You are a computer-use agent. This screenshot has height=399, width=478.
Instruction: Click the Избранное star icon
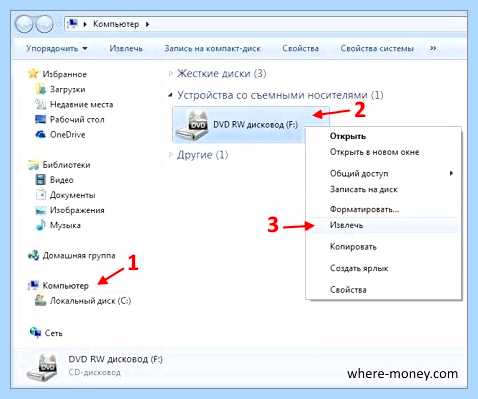(33, 74)
